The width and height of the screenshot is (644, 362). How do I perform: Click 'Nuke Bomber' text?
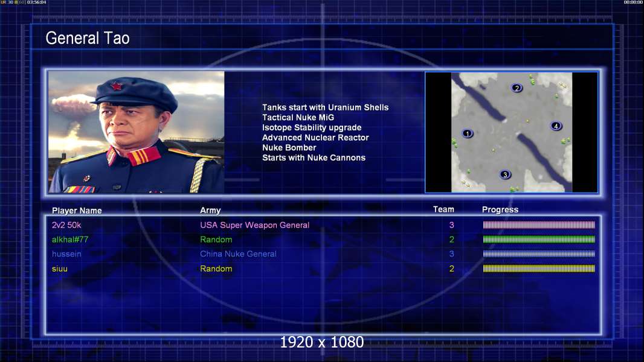[289, 148]
